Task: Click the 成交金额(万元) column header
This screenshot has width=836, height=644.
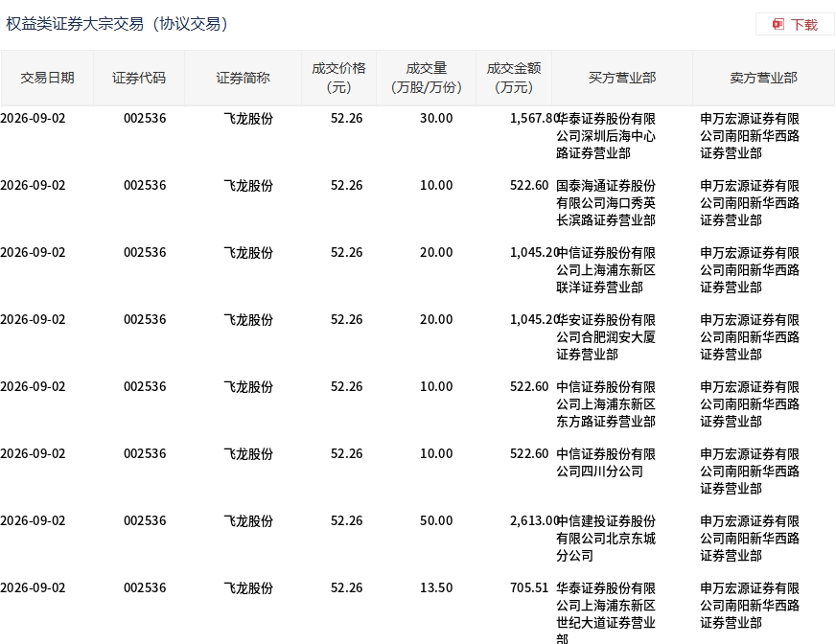Action: click(514, 79)
